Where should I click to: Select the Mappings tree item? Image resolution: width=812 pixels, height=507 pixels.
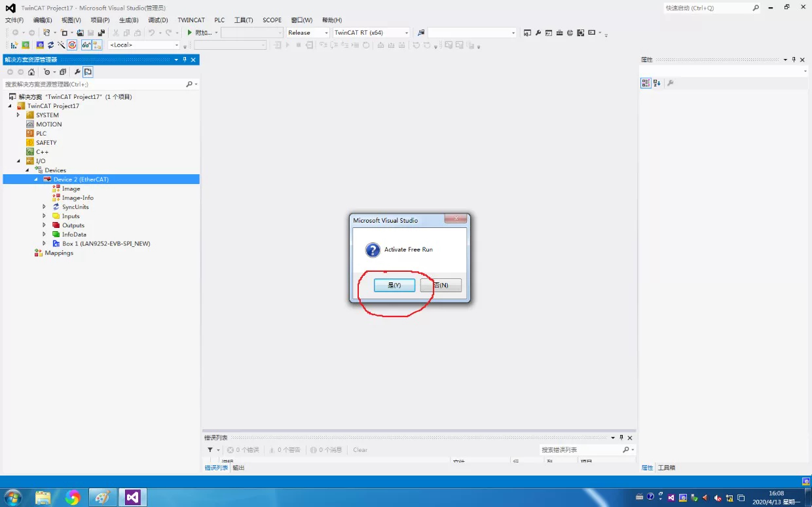(59, 253)
